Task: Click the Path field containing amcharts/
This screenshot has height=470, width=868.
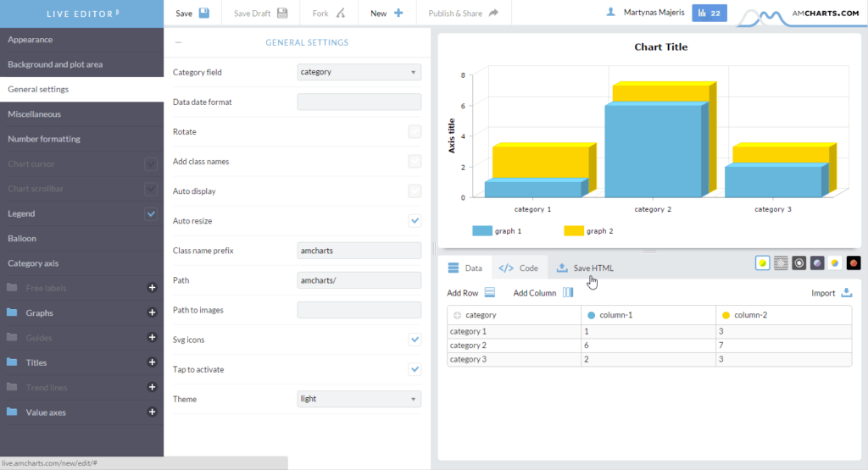Action: click(359, 280)
